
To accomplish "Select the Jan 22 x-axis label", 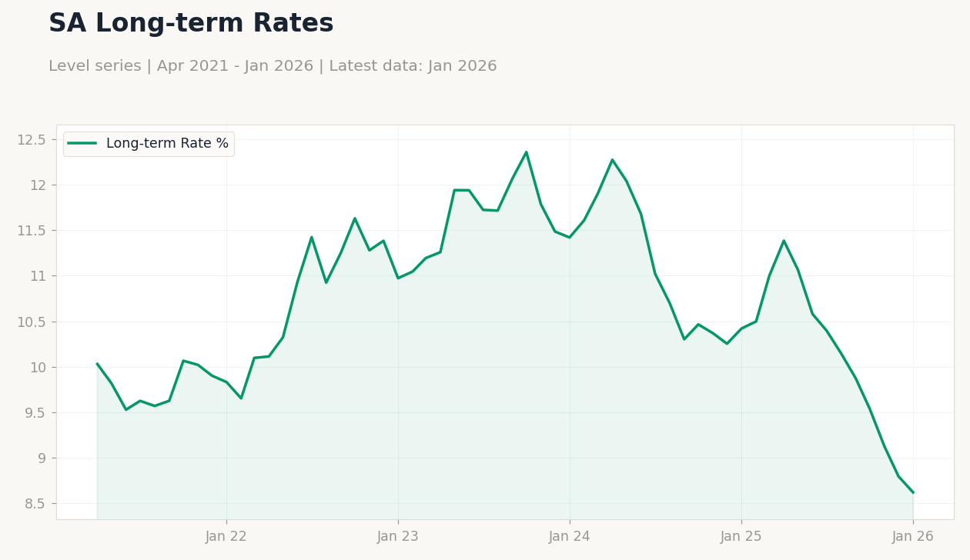I will click(226, 537).
